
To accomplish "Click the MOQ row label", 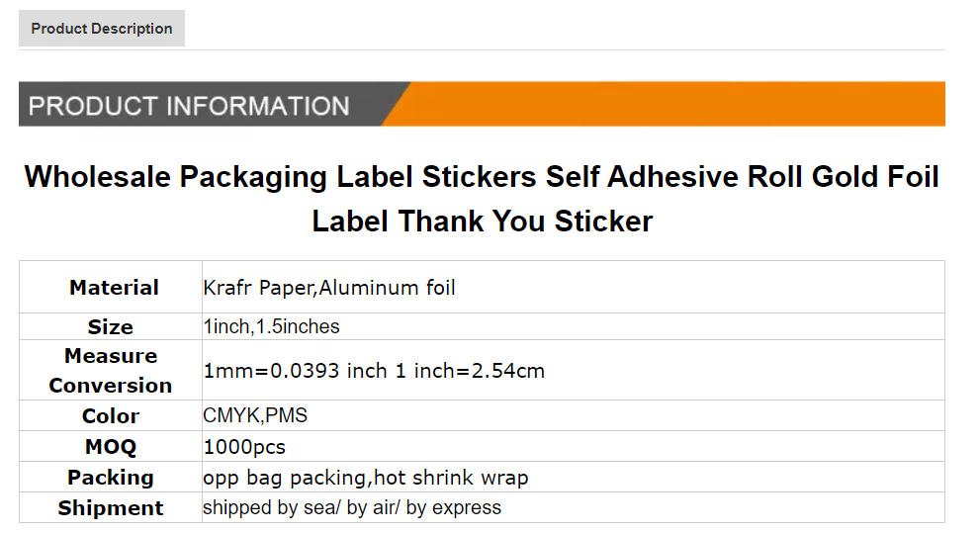I will [111, 446].
